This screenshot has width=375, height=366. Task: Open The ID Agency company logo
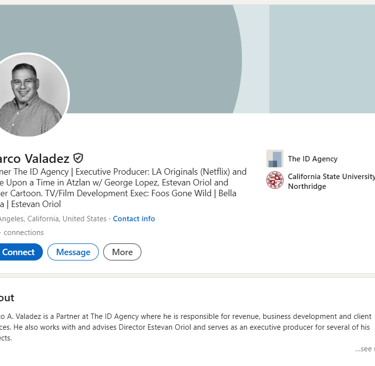(x=275, y=159)
